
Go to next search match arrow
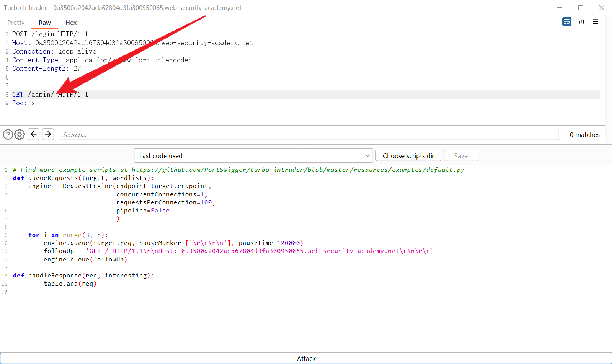(x=48, y=134)
